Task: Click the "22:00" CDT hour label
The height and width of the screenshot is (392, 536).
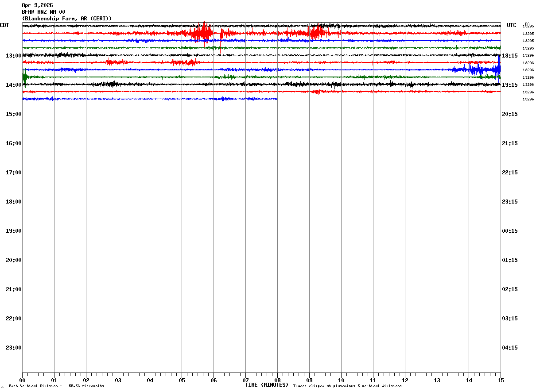Action: (14, 319)
